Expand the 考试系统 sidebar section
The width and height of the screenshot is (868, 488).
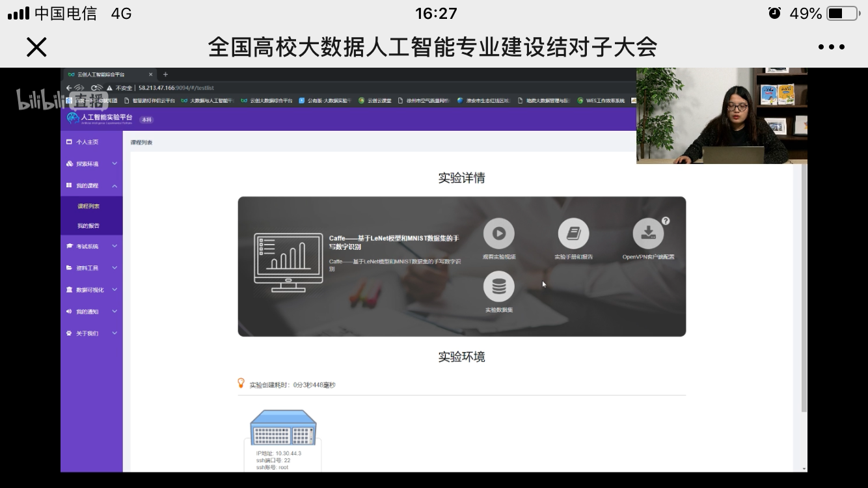pos(91,247)
